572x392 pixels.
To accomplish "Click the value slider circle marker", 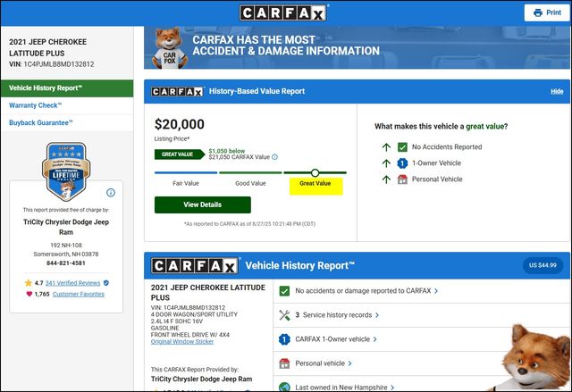I will pyautogui.click(x=315, y=172).
